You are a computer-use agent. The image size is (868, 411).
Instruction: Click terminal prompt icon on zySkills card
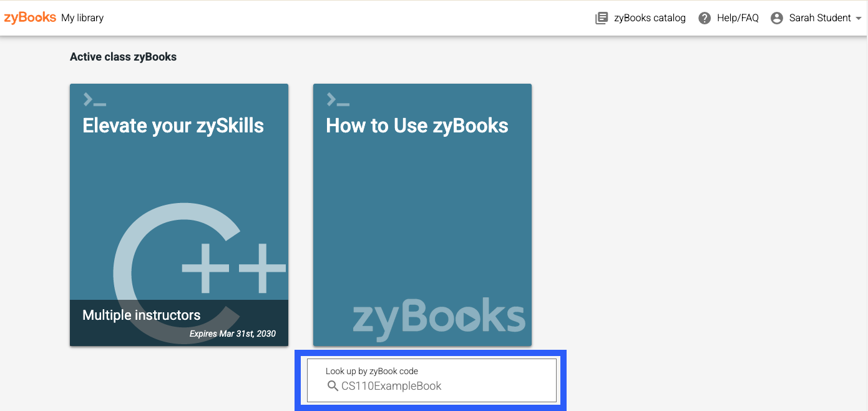(94, 99)
